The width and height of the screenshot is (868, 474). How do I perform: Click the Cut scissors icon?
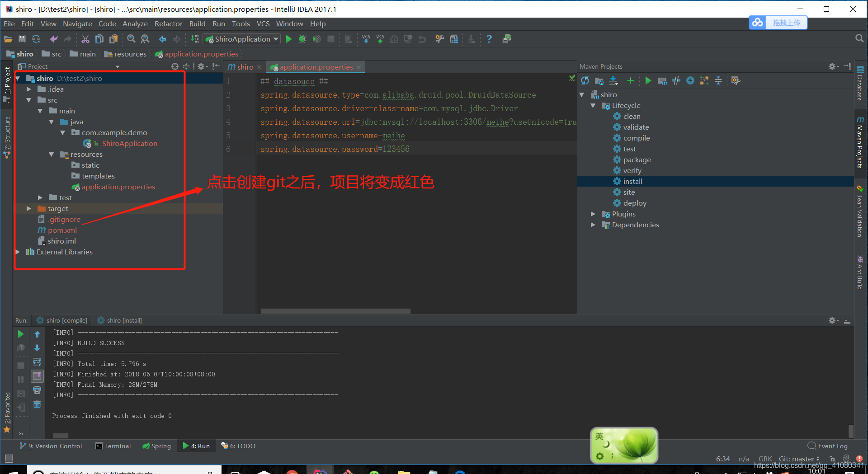(x=85, y=39)
